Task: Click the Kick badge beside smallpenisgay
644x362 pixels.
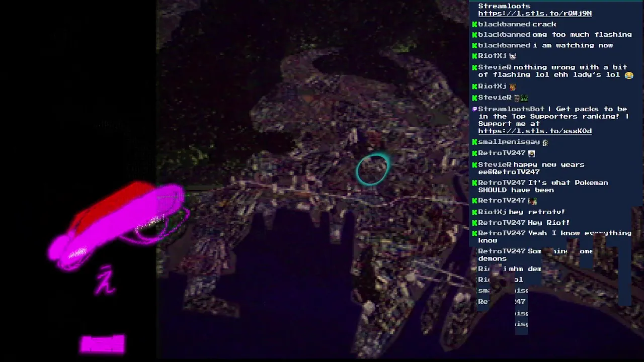Action: click(474, 143)
